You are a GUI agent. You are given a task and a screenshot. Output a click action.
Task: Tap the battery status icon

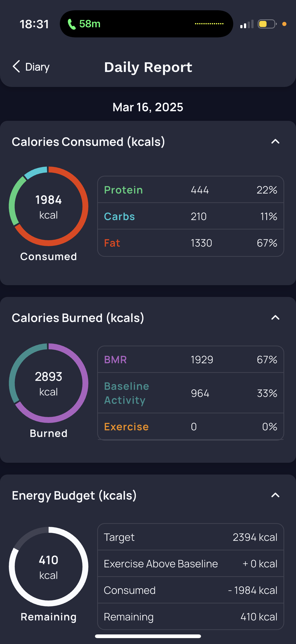[x=267, y=24]
